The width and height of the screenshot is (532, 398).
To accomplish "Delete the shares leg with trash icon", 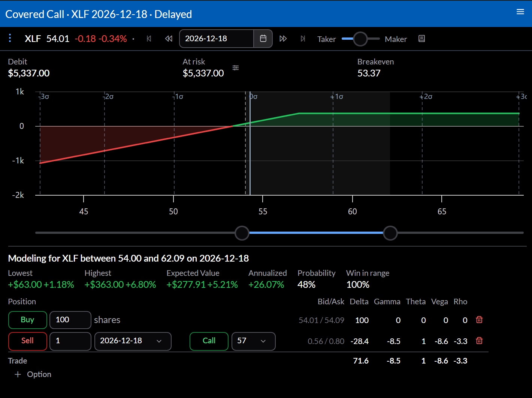I will (479, 320).
